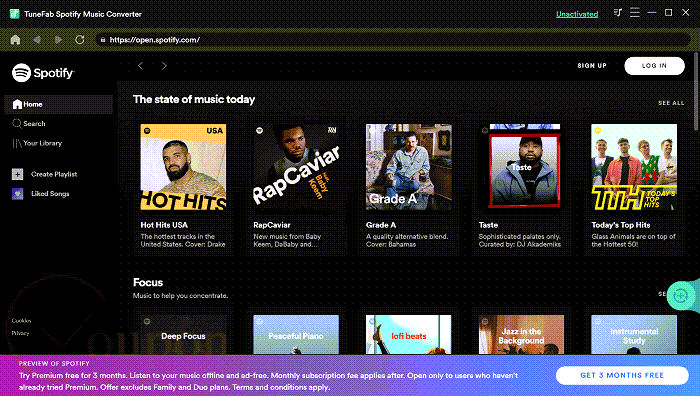The height and width of the screenshot is (396, 700).
Task: Click Today's Top Hits title text
Action: (621, 225)
